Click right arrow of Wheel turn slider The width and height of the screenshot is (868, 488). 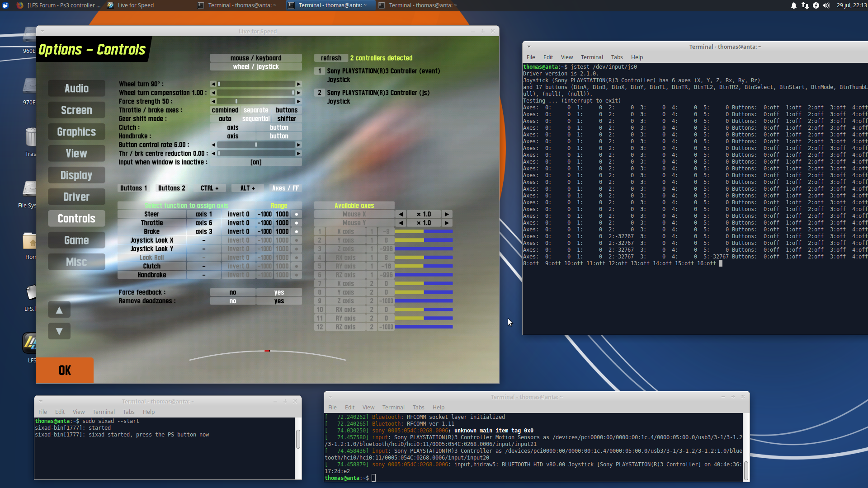(298, 84)
